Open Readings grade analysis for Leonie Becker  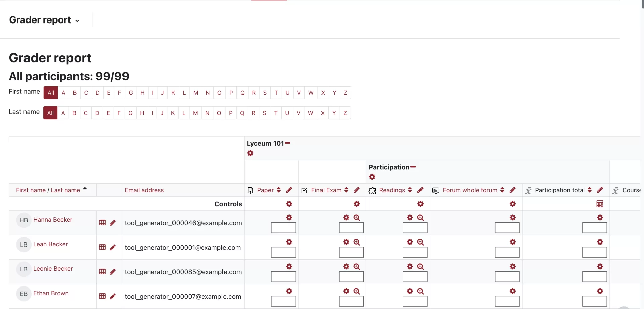click(x=420, y=267)
